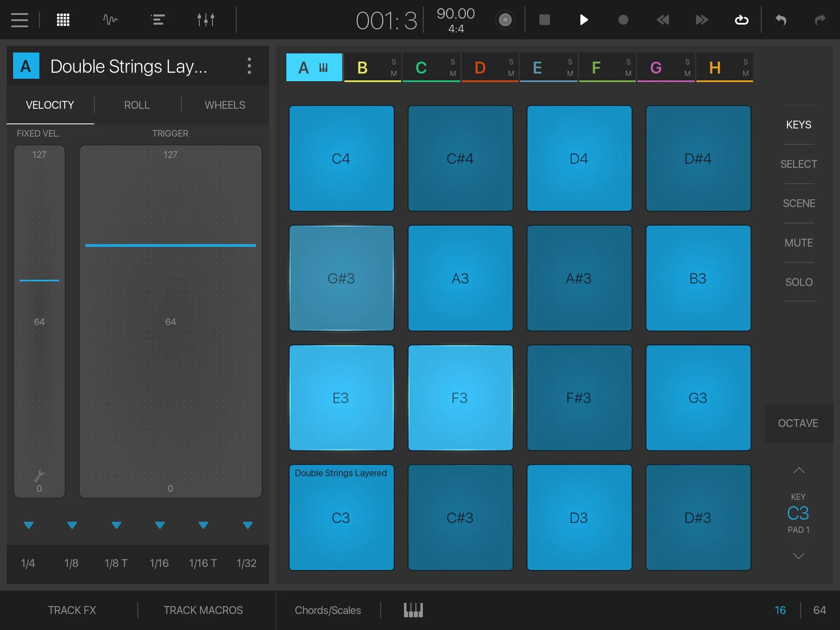
Task: Tap the G#3 pad
Action: 341,278
